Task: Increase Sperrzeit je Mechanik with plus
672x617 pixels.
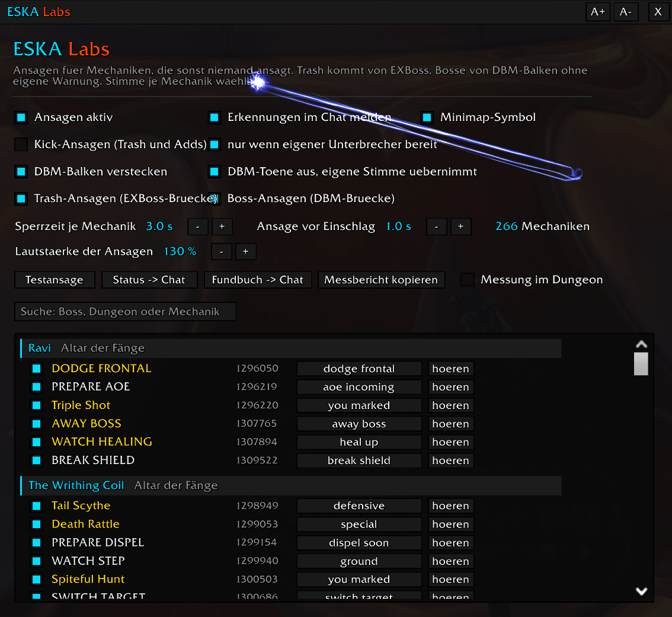Action: click(x=222, y=226)
